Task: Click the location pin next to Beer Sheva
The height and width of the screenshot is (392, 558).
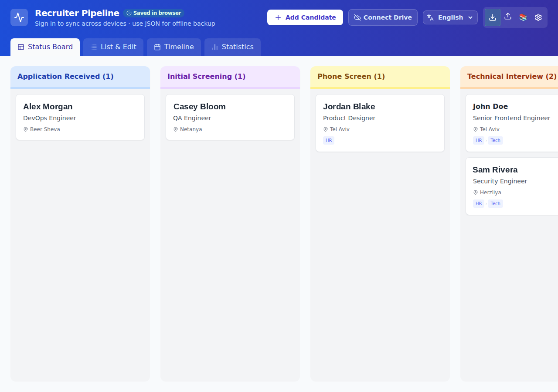Action: click(x=26, y=129)
